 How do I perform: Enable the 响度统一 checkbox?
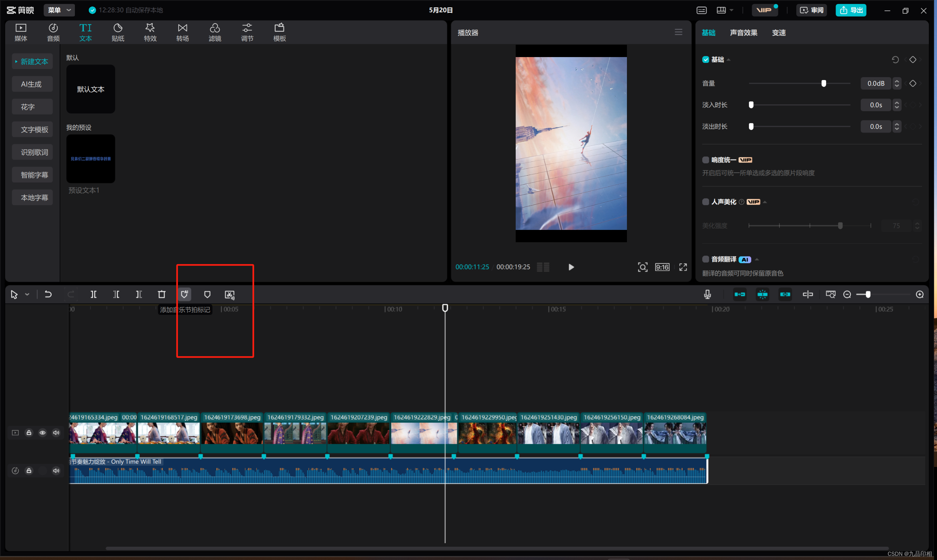pos(705,160)
